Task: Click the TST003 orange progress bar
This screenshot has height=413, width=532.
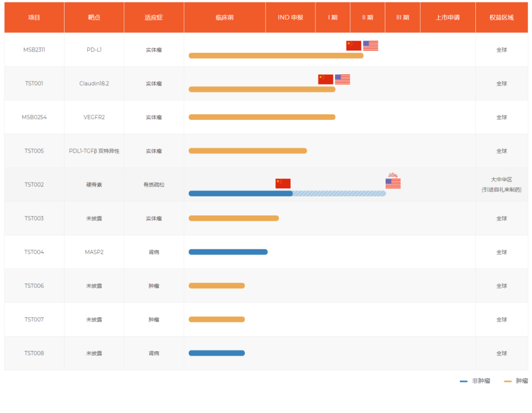Action: click(x=233, y=218)
